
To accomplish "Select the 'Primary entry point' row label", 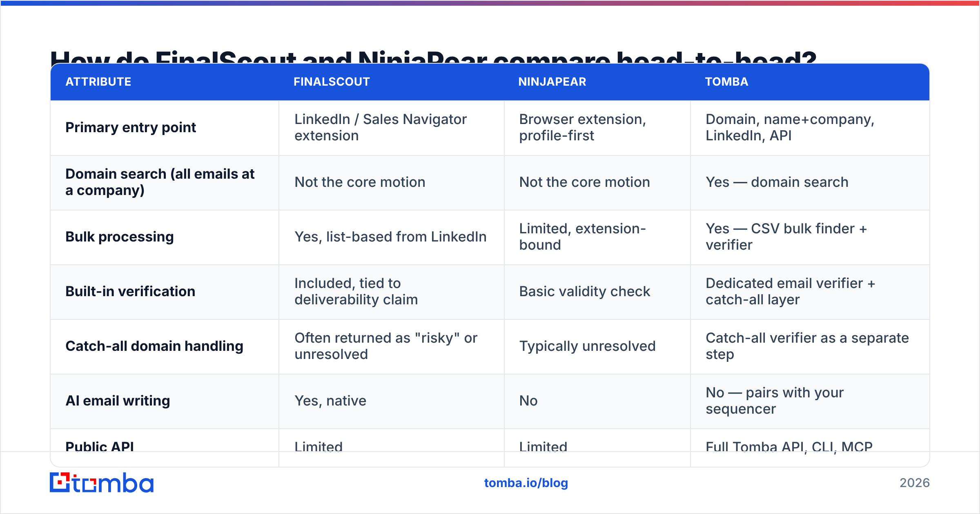I will (131, 127).
